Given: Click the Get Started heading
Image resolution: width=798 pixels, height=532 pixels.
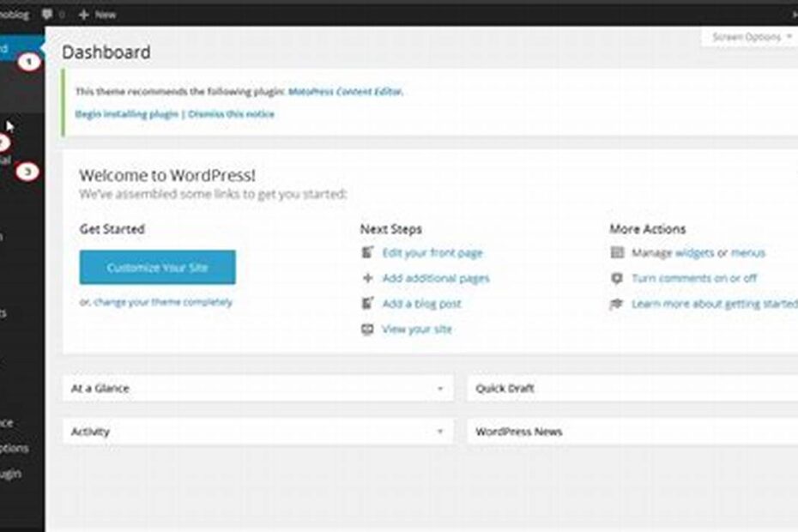Looking at the screenshot, I should click(112, 229).
